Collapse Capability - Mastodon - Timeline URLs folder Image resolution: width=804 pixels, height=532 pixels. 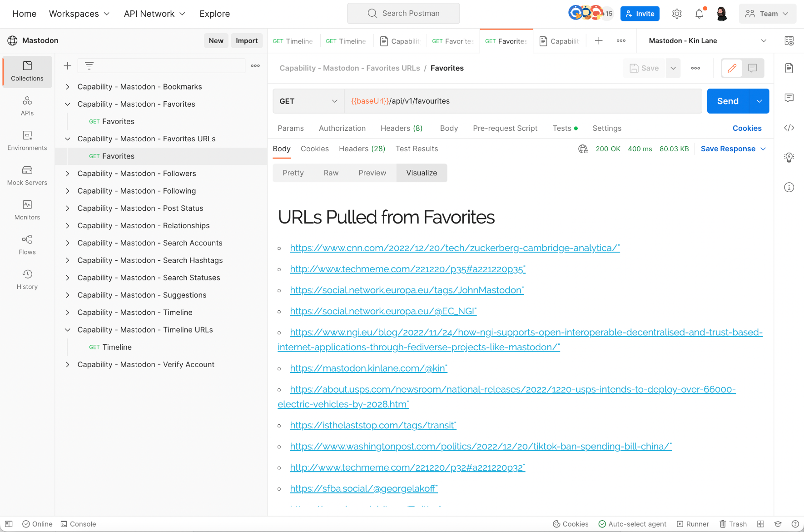68,330
